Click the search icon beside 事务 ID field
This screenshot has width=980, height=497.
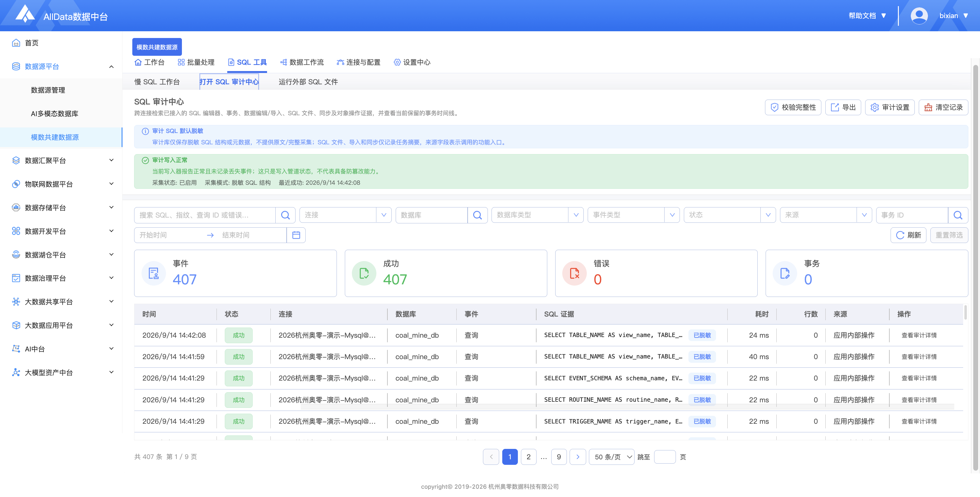pos(958,215)
